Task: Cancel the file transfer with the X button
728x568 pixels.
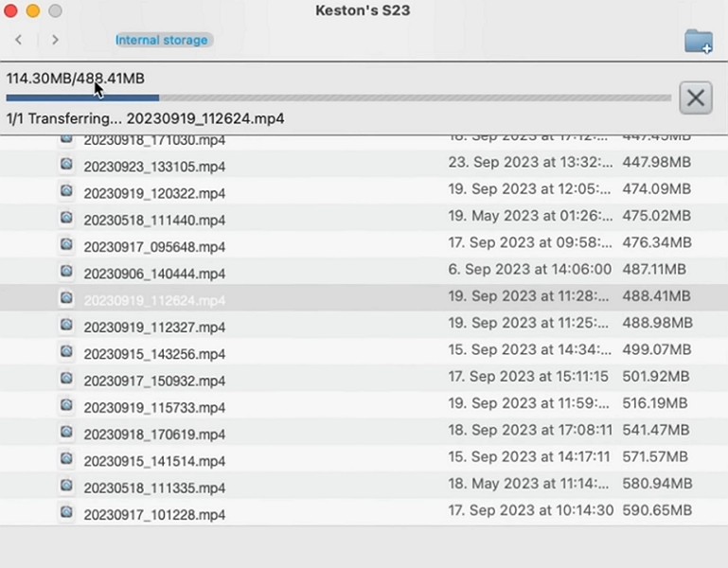Action: coord(696,98)
